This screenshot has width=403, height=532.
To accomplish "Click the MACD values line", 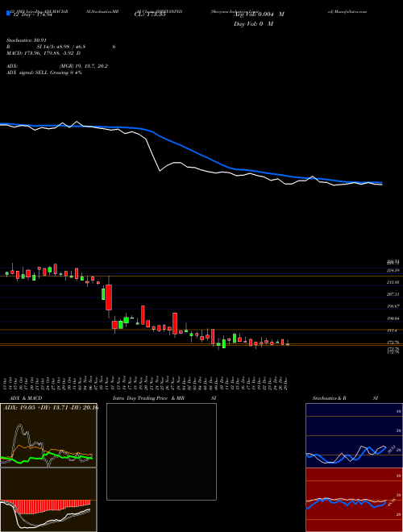I will 44,53.
